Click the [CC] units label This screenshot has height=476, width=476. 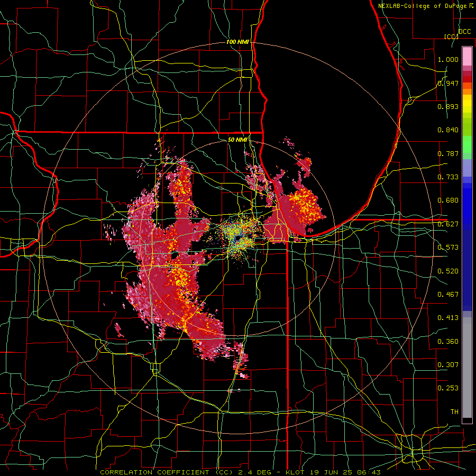[x=451, y=36]
